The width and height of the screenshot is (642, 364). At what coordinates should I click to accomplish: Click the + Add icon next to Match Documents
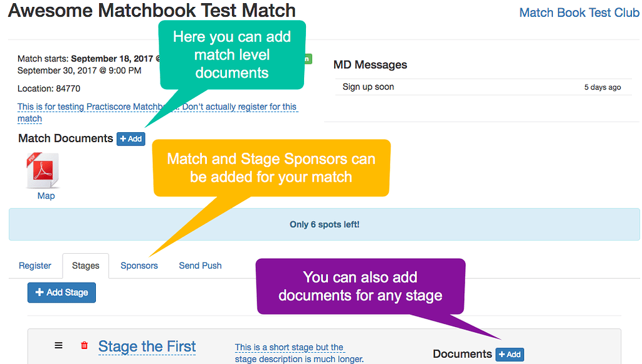tap(130, 138)
